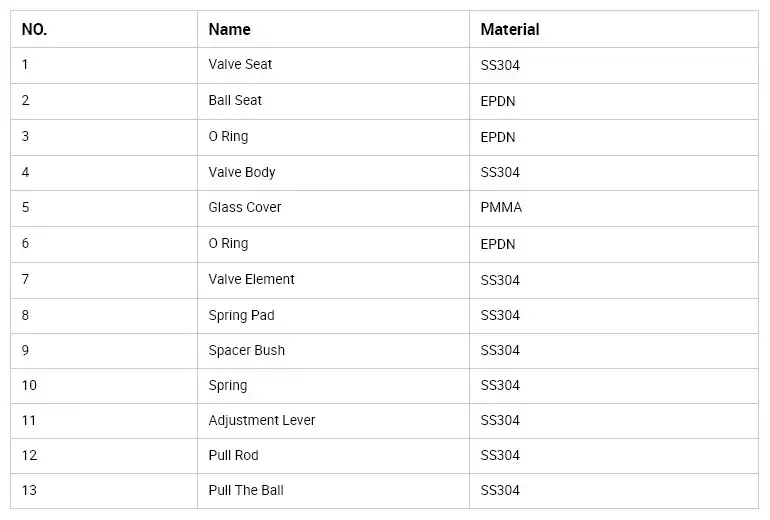The width and height of the screenshot is (770, 520).
Task: Select the "Glass Cover" cell
Action: [x=245, y=208]
